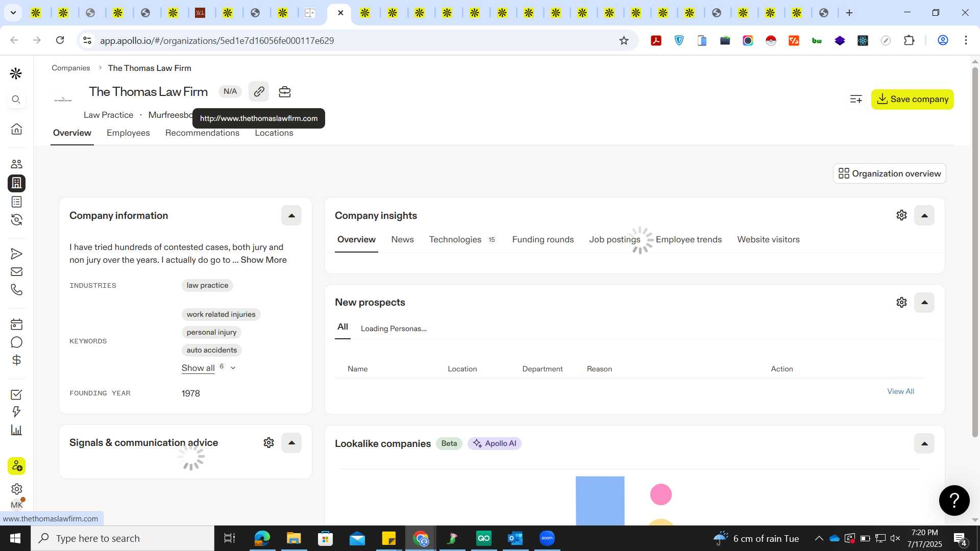Click Show More in description
Screen dimensions: 980x551
click(x=263, y=260)
